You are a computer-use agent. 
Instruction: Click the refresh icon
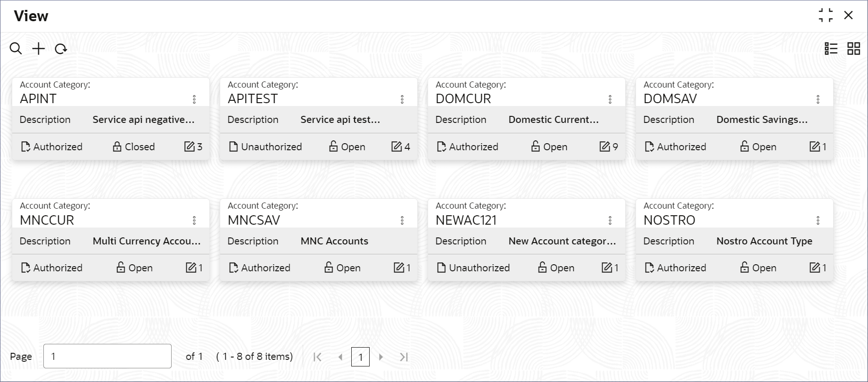[61, 49]
